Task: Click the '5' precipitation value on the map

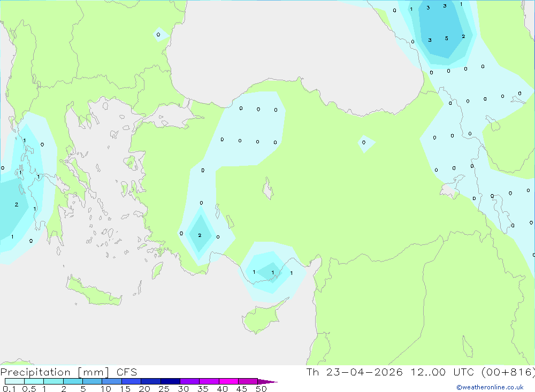Action: [446, 38]
